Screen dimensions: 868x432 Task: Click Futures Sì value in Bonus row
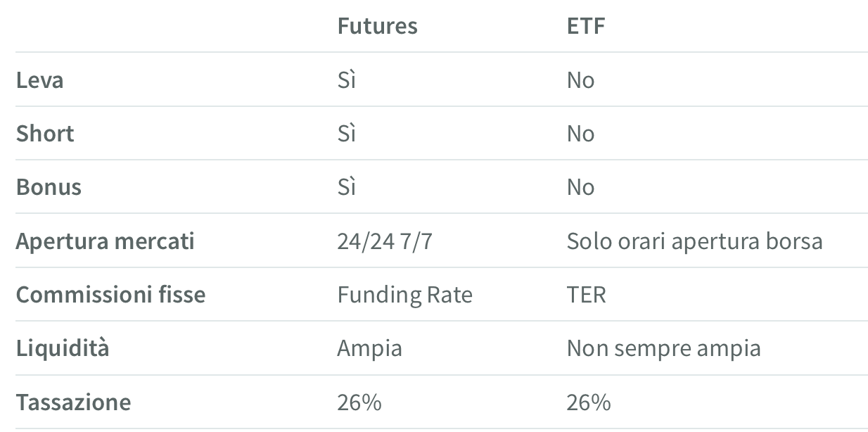346,187
